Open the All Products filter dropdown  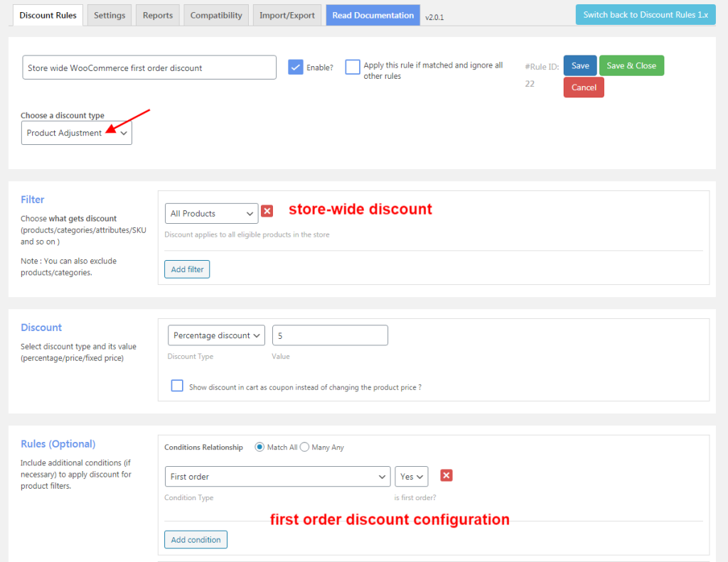[210, 213]
